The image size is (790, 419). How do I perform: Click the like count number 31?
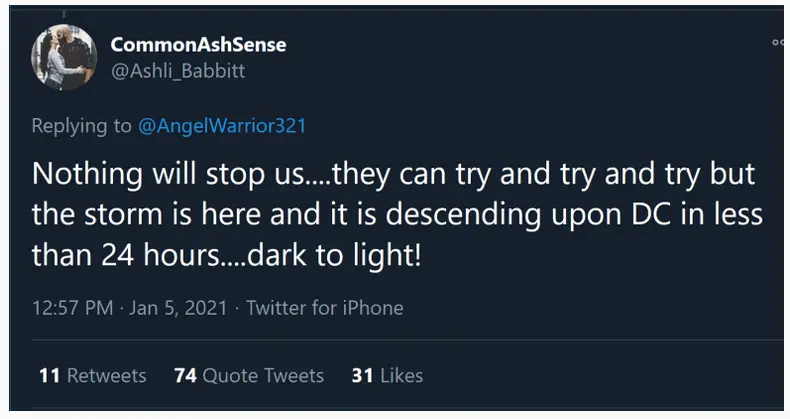click(362, 376)
